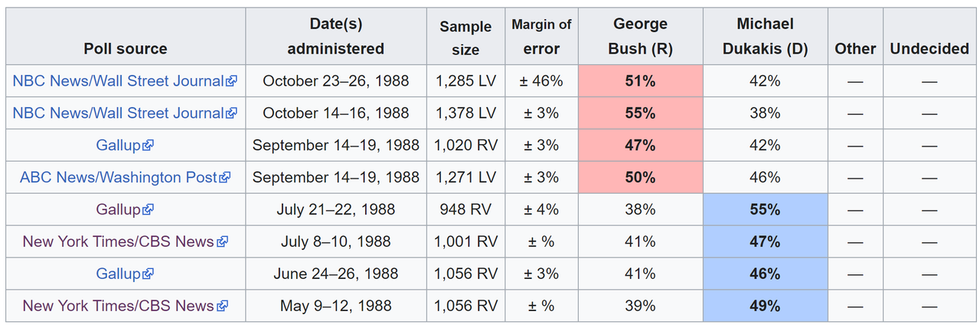Screen dimensions: 980x328
Task: Open the NBC News/Wall Street Journal link for October 14–16
Action: tap(119, 113)
